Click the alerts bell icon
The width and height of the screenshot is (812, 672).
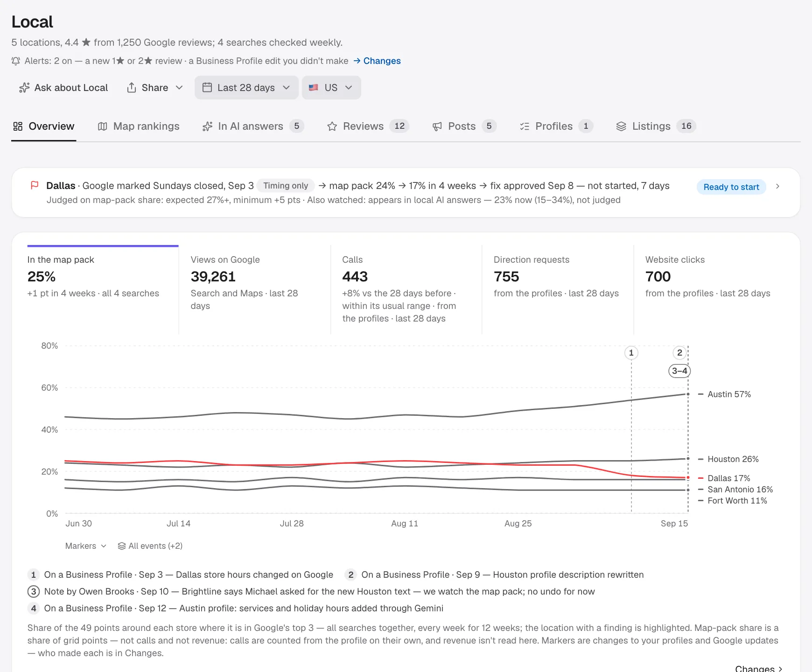(x=16, y=61)
